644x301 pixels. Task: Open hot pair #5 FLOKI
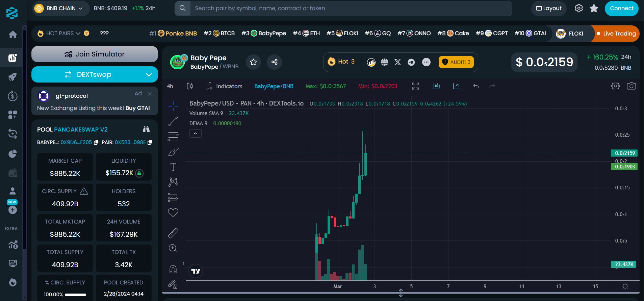pos(342,33)
